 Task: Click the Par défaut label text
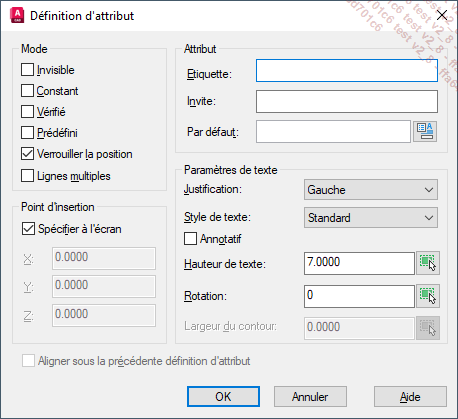(x=213, y=132)
